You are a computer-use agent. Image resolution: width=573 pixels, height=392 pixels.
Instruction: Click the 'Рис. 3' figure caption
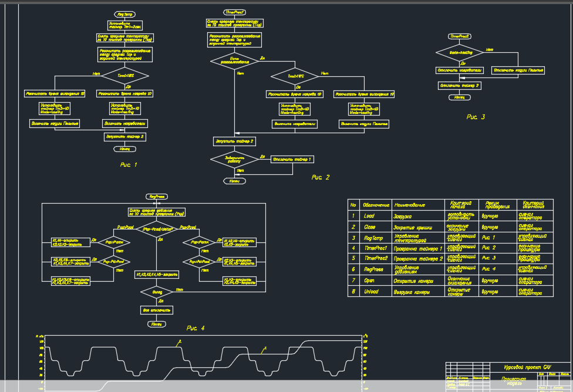coord(476,117)
